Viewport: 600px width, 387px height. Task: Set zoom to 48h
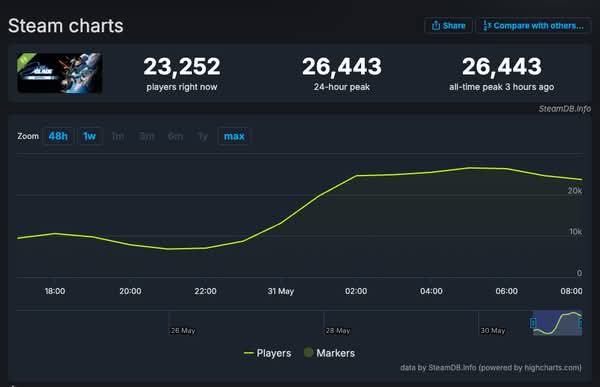coord(58,136)
